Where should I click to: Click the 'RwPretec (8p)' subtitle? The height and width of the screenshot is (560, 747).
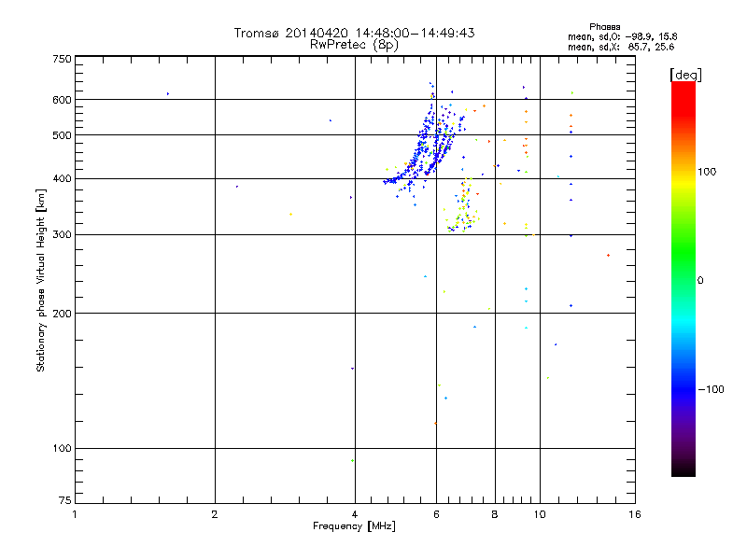[x=354, y=45]
